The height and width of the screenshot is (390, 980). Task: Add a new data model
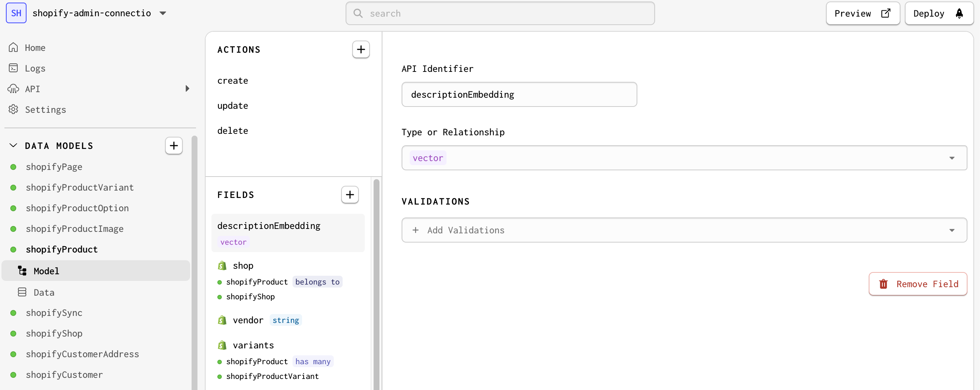pos(174,146)
